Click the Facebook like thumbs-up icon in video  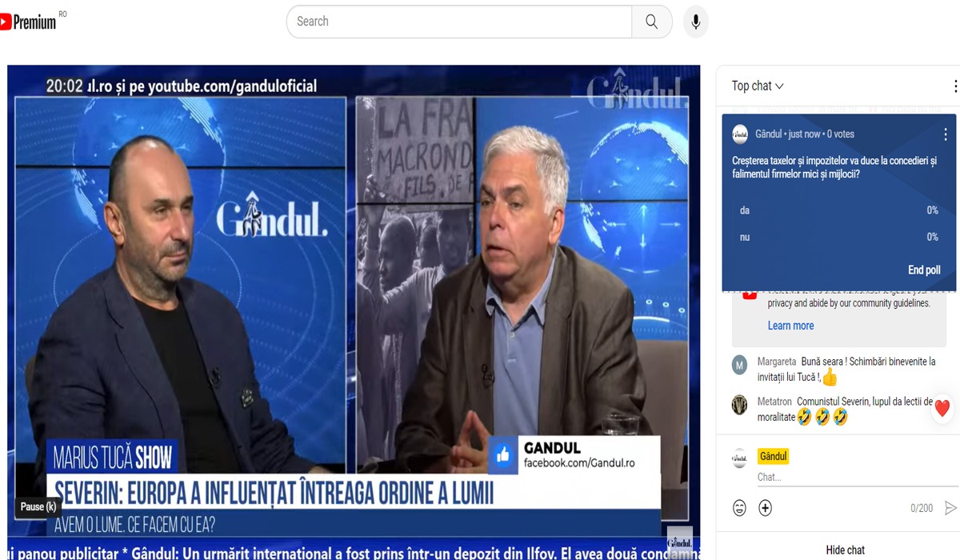[503, 456]
